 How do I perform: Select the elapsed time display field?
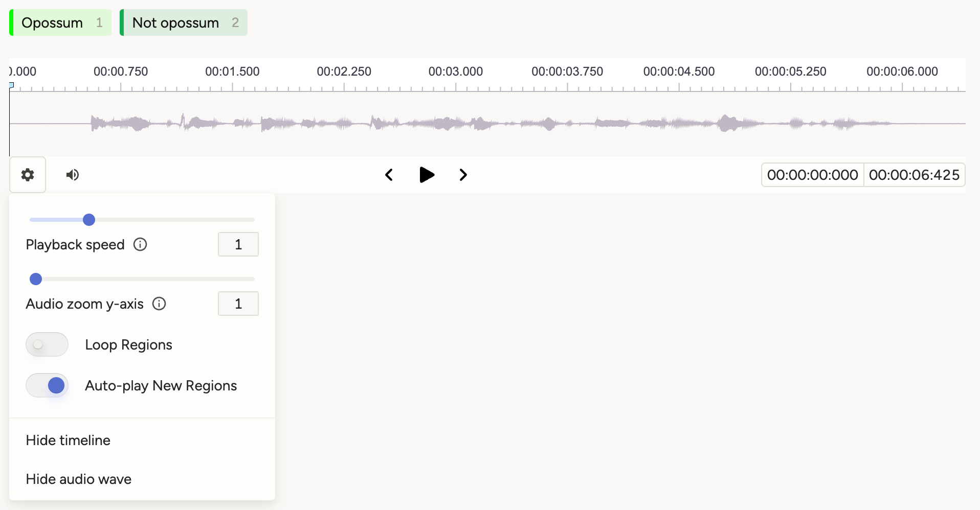812,174
